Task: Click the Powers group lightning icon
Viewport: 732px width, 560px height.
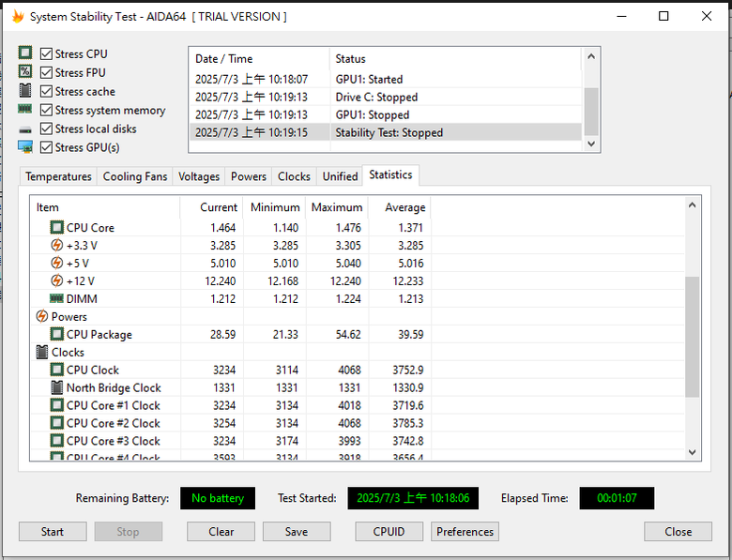Action: [42, 316]
